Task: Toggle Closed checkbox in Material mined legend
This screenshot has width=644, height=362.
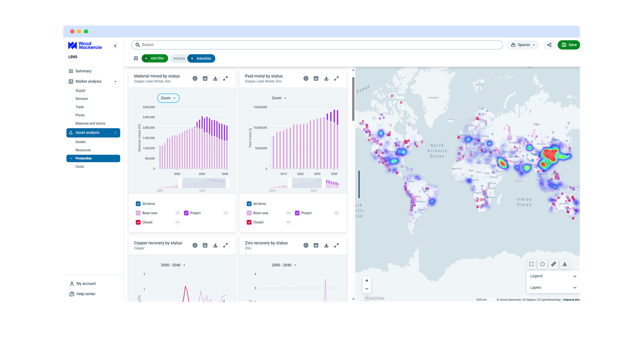Action: pyautogui.click(x=138, y=222)
